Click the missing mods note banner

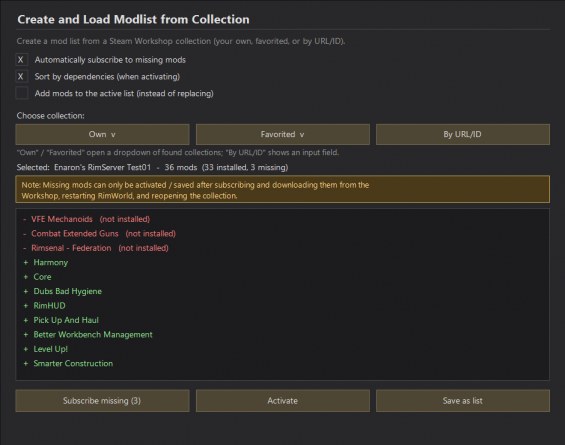(283, 190)
